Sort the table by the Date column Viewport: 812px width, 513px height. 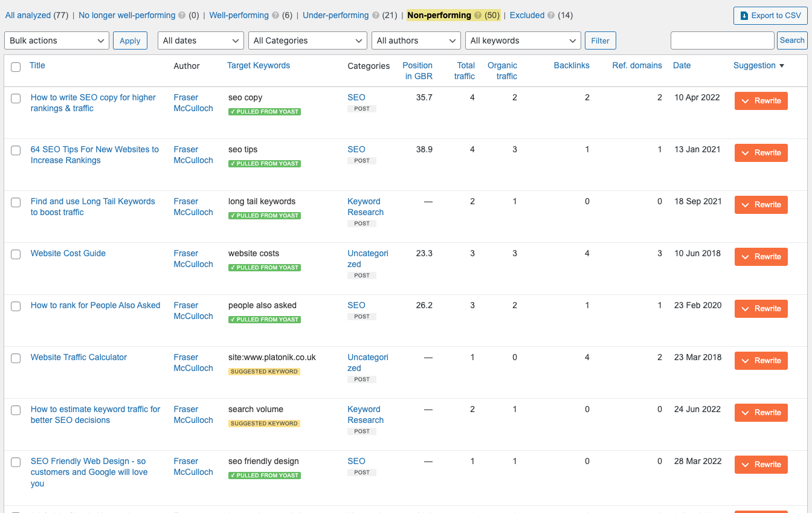point(681,65)
